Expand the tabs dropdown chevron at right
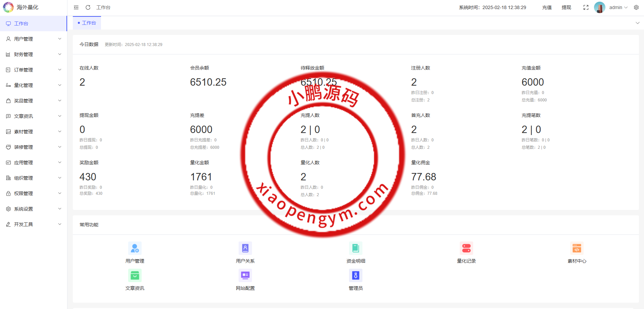This screenshot has height=309, width=644. coord(637,23)
